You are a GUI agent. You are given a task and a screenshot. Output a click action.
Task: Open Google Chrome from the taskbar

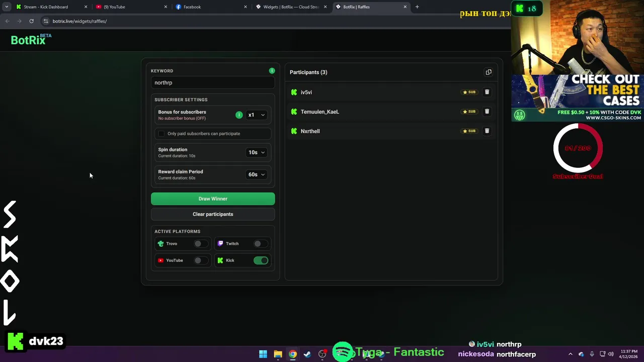[x=292, y=354]
